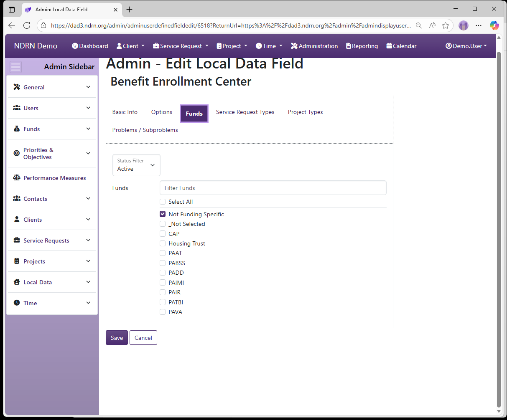Expand the General section chevron
Screen dimensions: 507x420
click(88, 87)
